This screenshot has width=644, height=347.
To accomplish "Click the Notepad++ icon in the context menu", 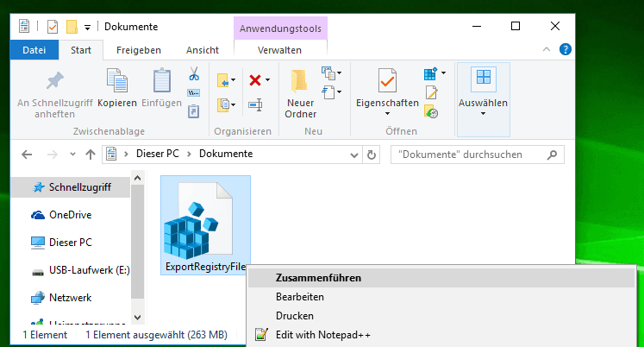I will click(261, 335).
